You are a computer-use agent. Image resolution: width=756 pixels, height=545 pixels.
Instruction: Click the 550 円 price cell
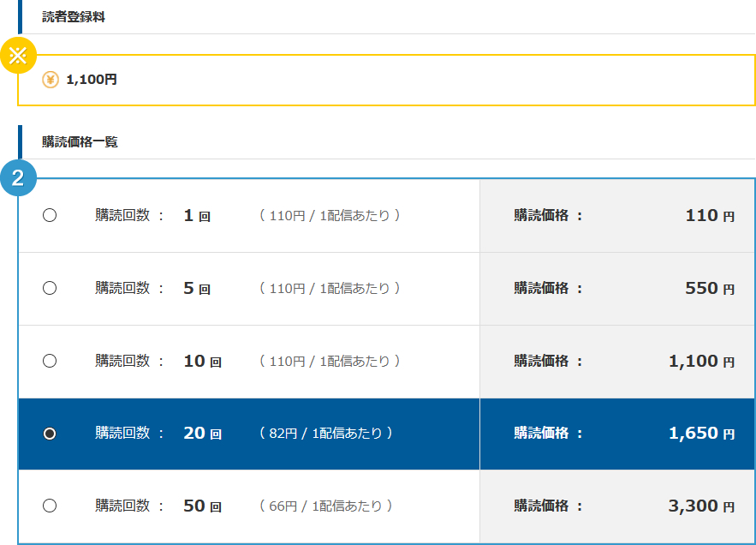coord(616,289)
